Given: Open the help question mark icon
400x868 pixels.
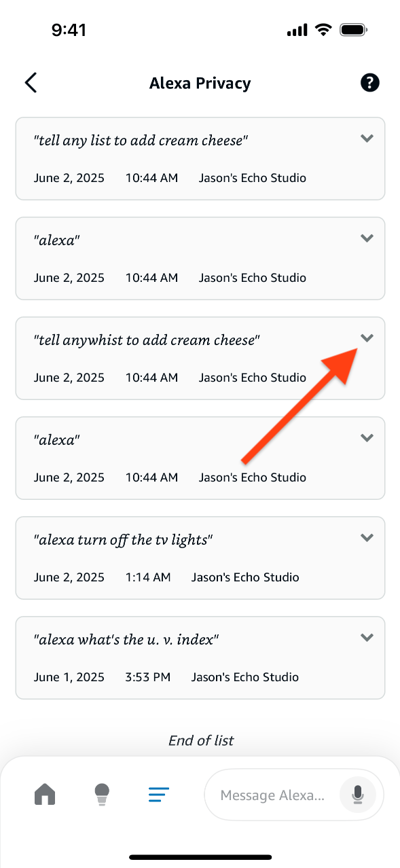Looking at the screenshot, I should click(369, 83).
